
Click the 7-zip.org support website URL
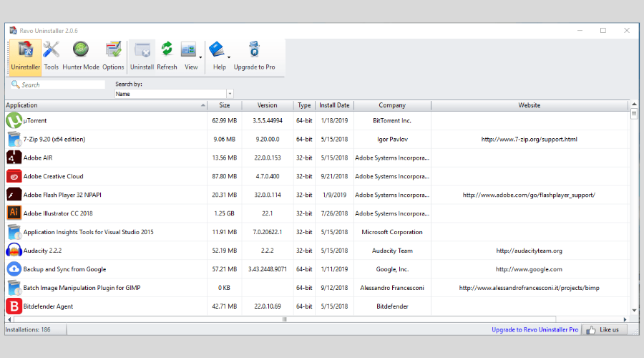(529, 140)
